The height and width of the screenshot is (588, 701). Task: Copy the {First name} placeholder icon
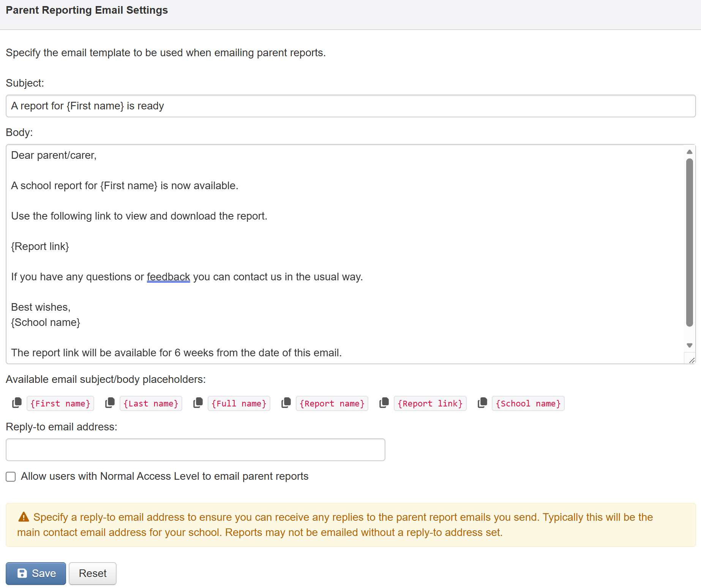17,403
